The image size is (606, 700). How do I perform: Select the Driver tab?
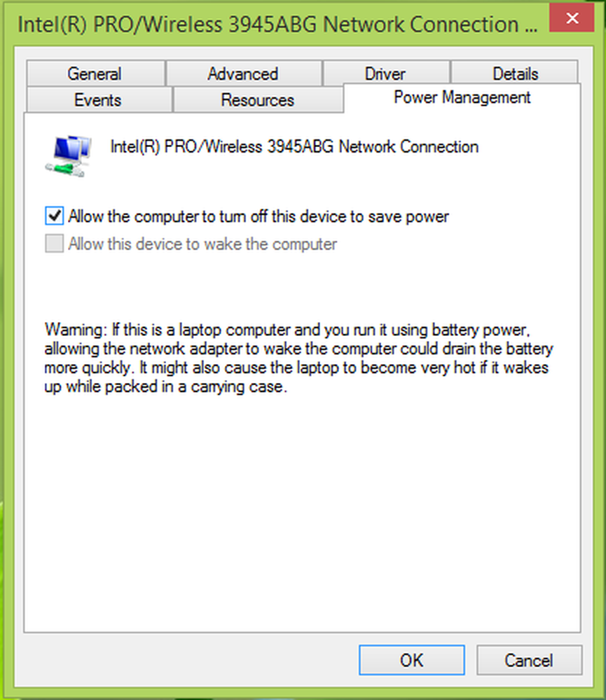pos(386,72)
